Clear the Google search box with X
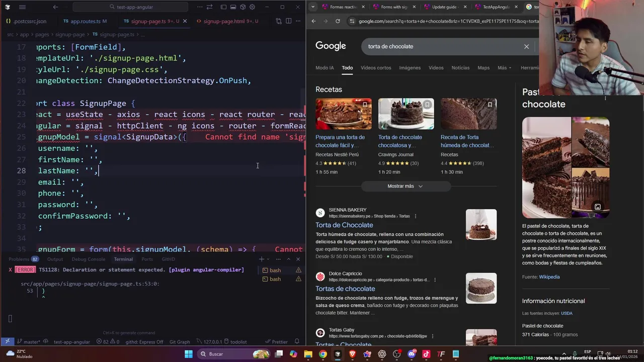The width and height of the screenshot is (644, 362). click(x=526, y=46)
